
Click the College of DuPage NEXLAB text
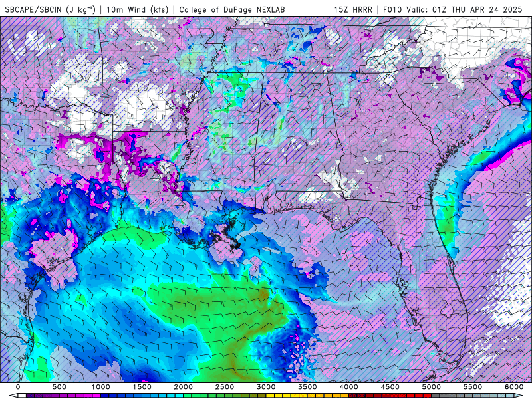point(232,9)
